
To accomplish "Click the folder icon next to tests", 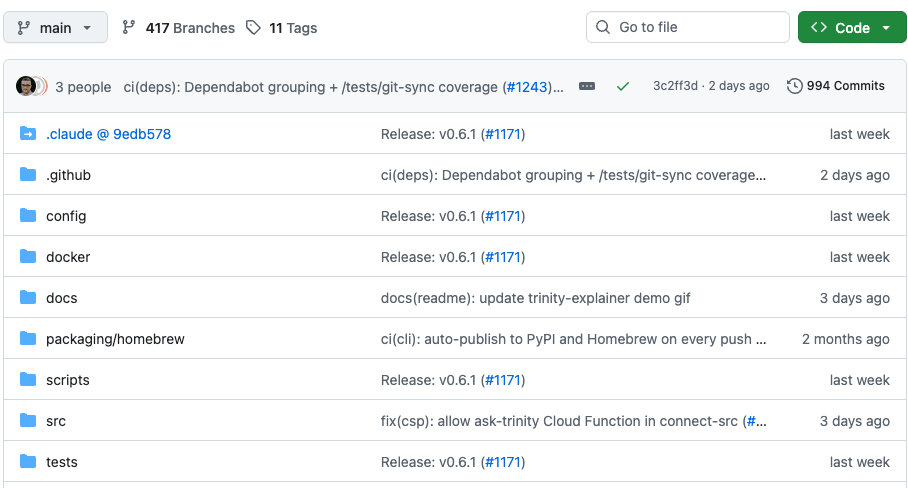I will click(28, 461).
